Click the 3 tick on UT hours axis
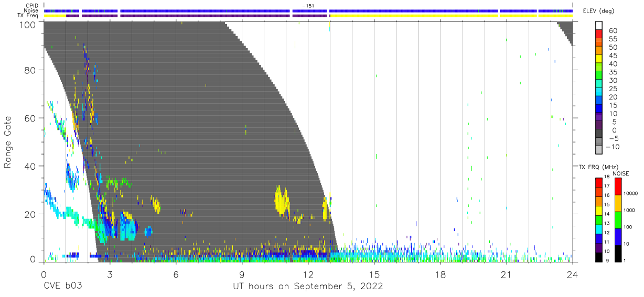644x297 pixels. pos(110,273)
